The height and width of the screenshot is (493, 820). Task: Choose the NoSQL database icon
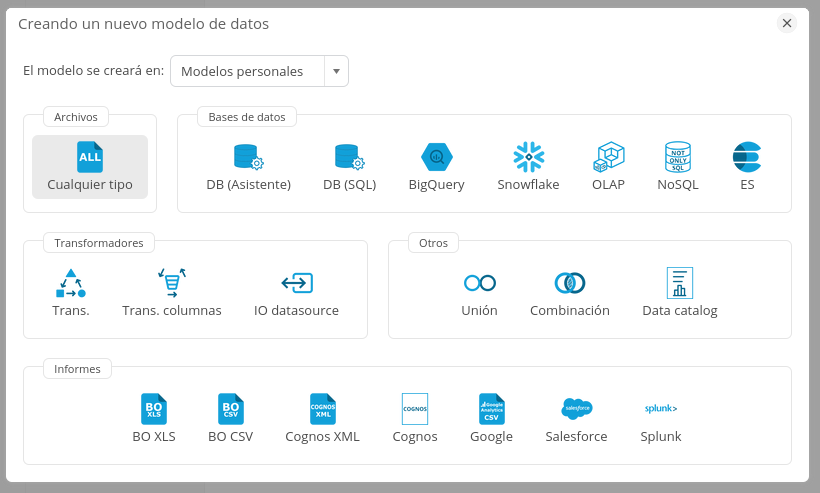point(678,158)
